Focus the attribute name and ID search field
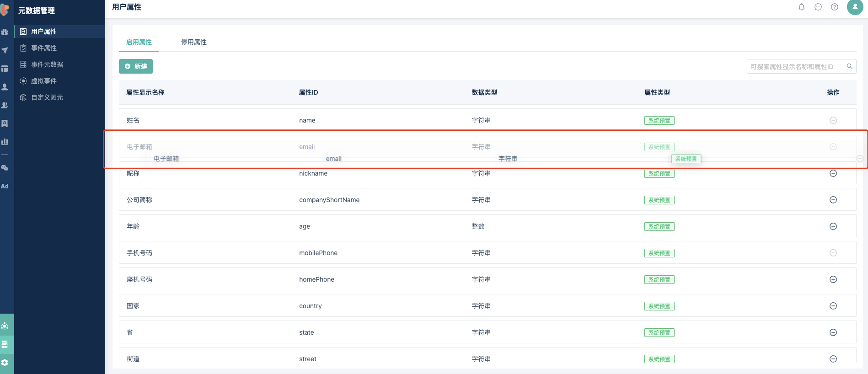Viewport: 868px width, 374px height. click(796, 67)
